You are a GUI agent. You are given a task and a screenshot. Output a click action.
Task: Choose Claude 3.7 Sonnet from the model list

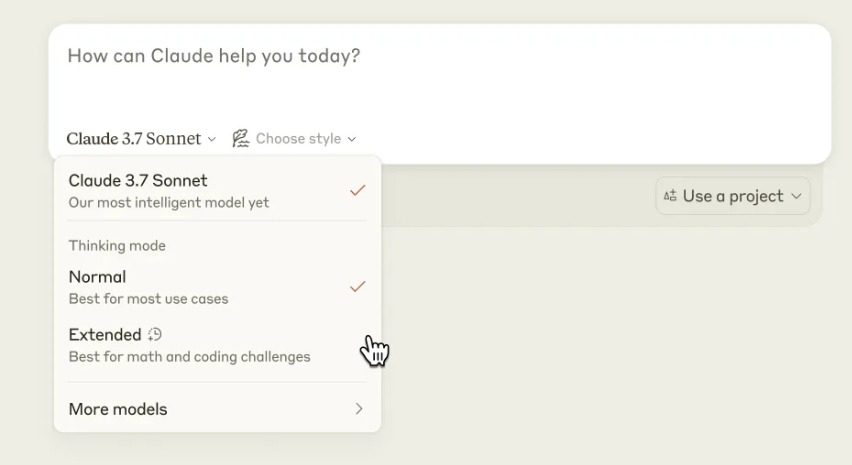pyautogui.click(x=138, y=181)
